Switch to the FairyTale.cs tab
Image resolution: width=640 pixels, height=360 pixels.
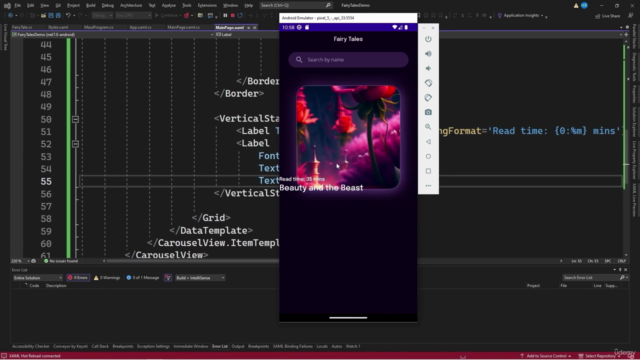coord(22,27)
